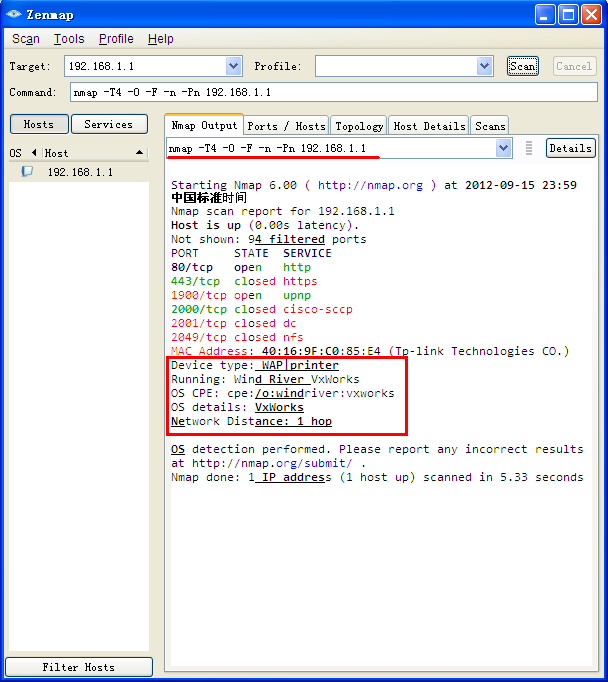Click the 'cisco-sccp' service text
This screenshot has height=682, width=608.
tap(317, 309)
